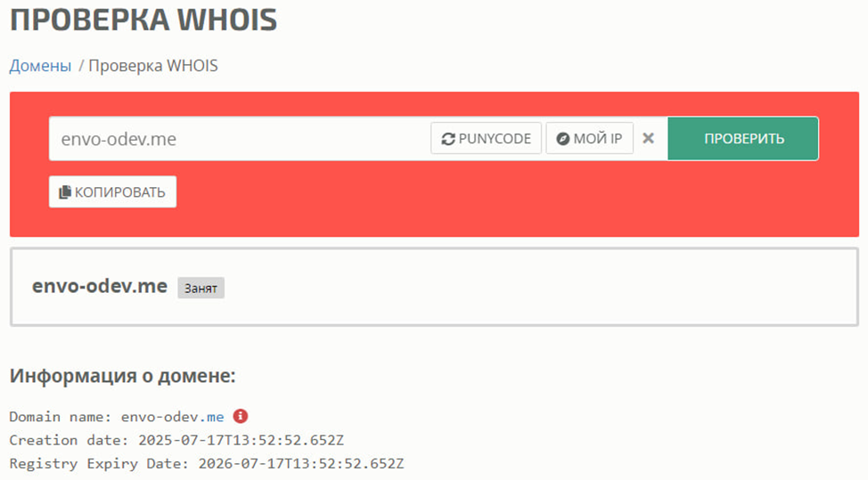Select the bold envo-odev.me result heading
The width and height of the screenshot is (868, 480).
(x=100, y=286)
